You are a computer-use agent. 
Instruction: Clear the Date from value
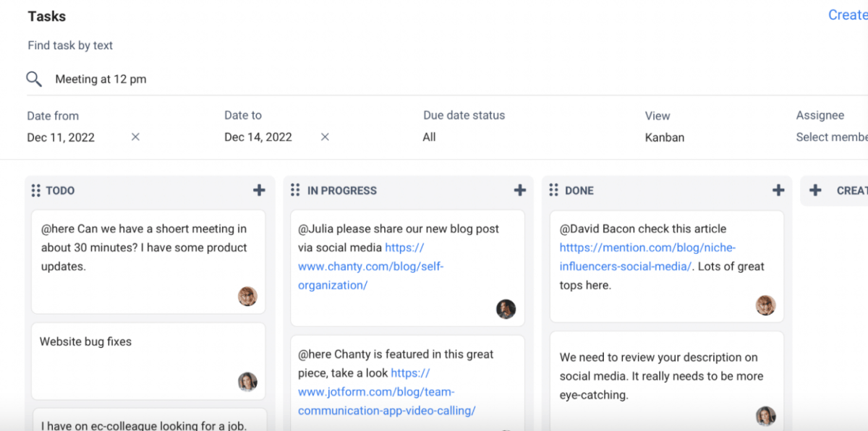click(x=135, y=137)
